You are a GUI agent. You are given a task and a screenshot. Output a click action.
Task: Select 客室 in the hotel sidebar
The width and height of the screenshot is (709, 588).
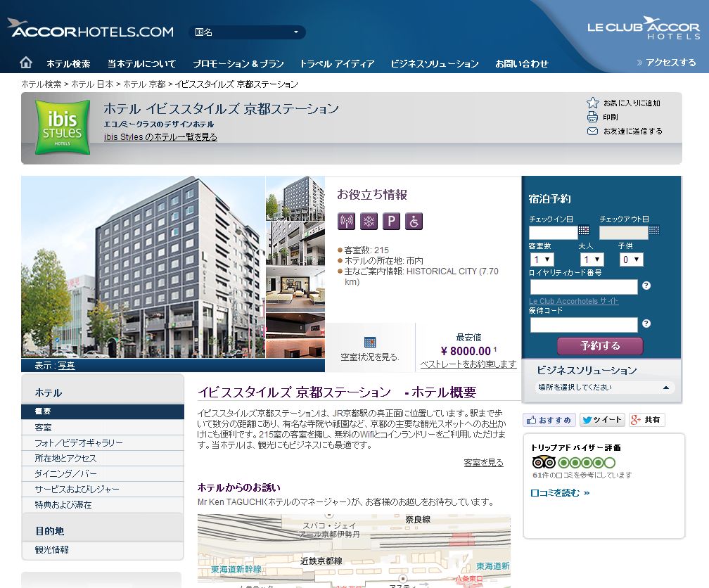[x=44, y=428]
